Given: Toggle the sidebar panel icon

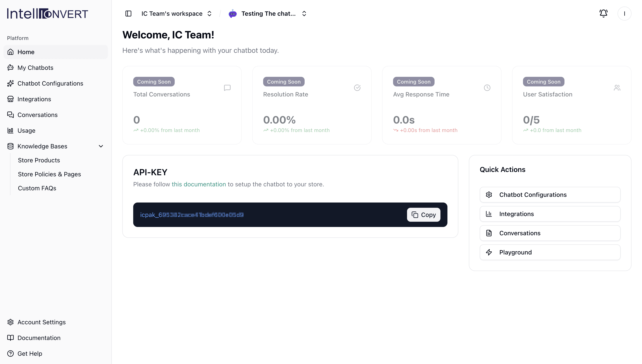Looking at the screenshot, I should pyautogui.click(x=128, y=14).
